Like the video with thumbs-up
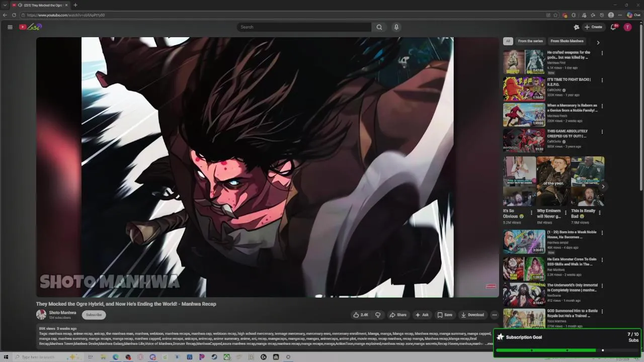644x362 pixels. click(361, 315)
